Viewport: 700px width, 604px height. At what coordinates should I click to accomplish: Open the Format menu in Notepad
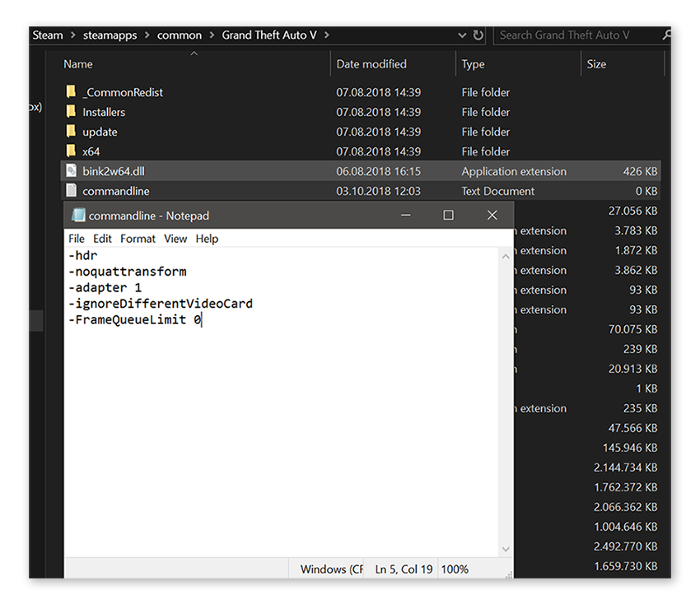coord(138,239)
